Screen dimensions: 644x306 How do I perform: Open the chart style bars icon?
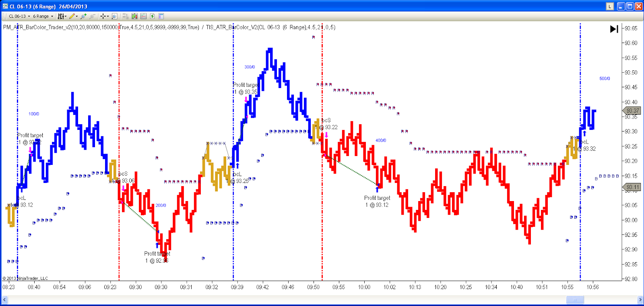(x=61, y=16)
